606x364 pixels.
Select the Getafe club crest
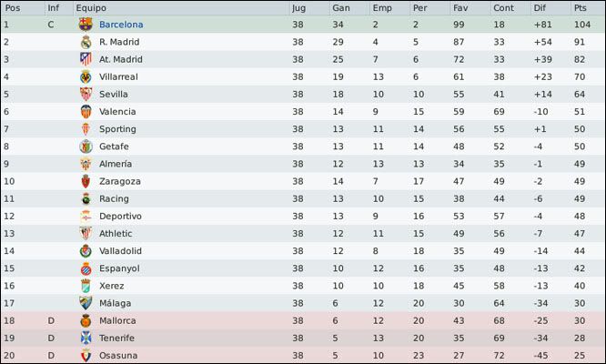(x=86, y=147)
